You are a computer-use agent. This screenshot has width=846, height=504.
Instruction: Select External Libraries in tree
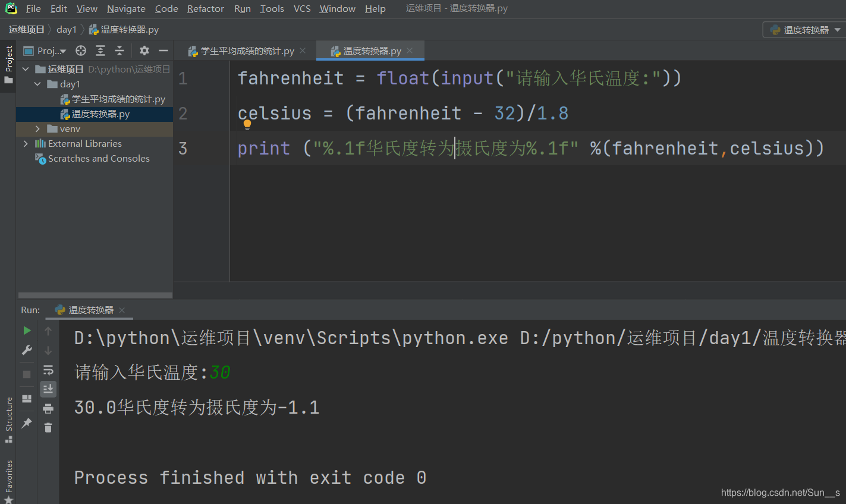point(78,143)
